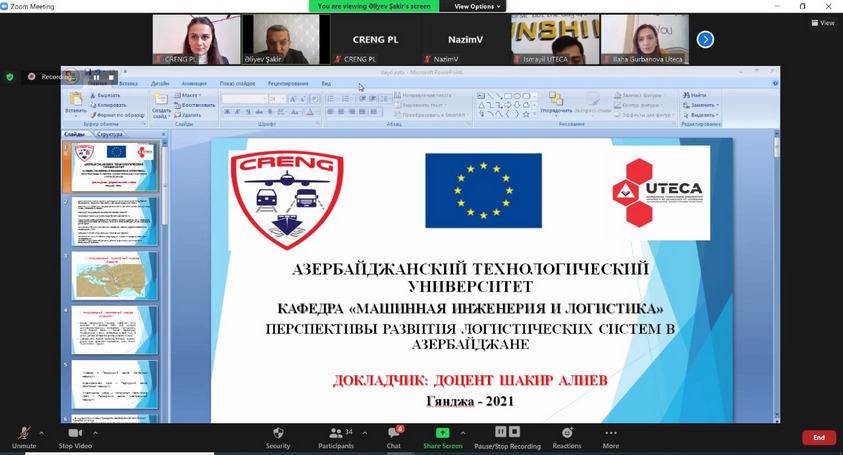Open the More options ellipsis
Screen dimensions: 843x455
610,435
